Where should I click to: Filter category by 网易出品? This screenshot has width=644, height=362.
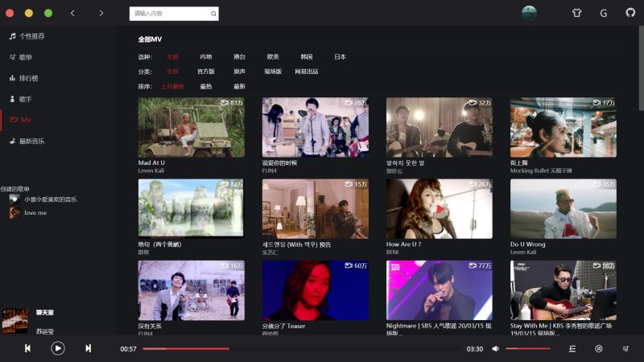[307, 72]
